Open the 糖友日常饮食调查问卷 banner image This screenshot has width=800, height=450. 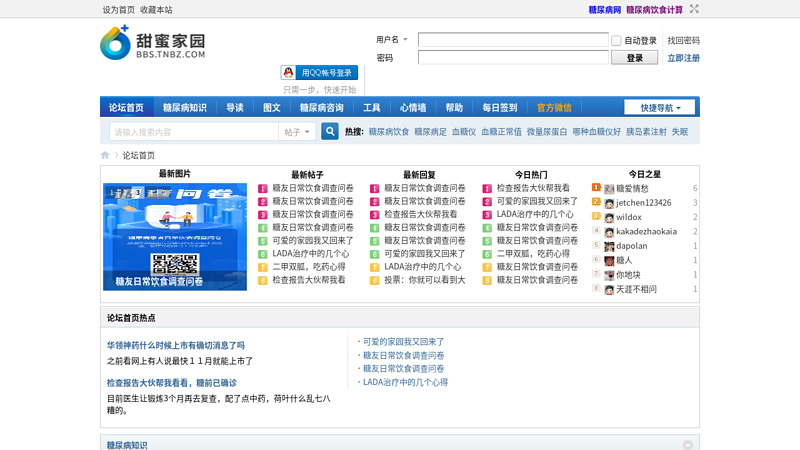pos(175,237)
